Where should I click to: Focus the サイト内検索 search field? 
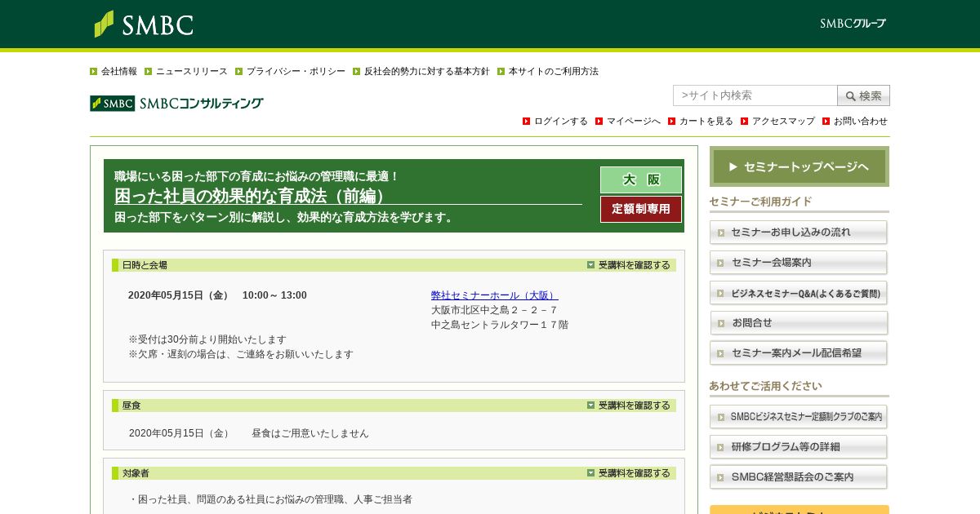click(x=755, y=95)
